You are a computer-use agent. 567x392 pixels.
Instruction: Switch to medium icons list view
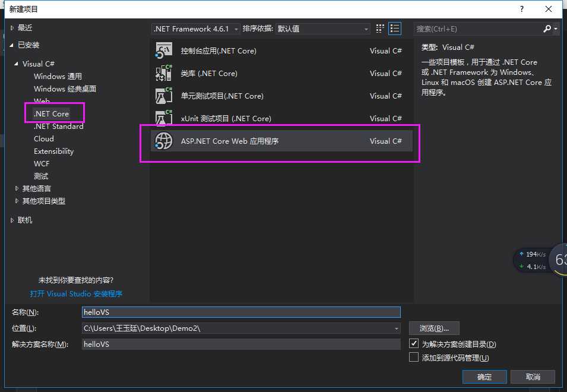[x=394, y=29]
